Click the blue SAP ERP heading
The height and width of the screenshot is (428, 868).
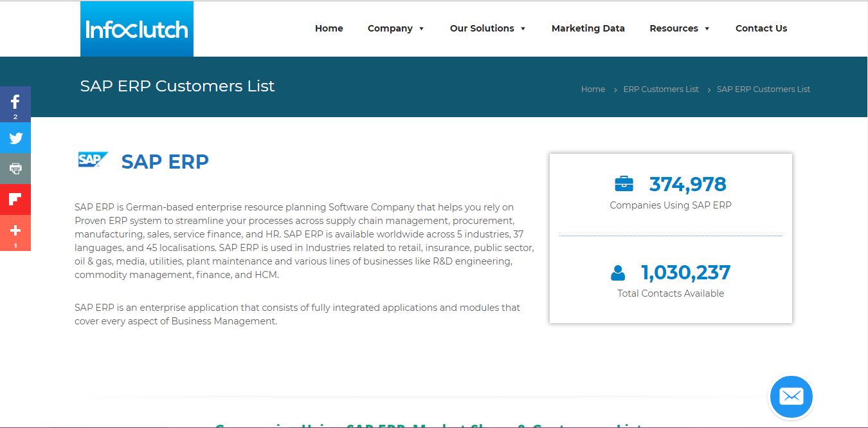(165, 161)
